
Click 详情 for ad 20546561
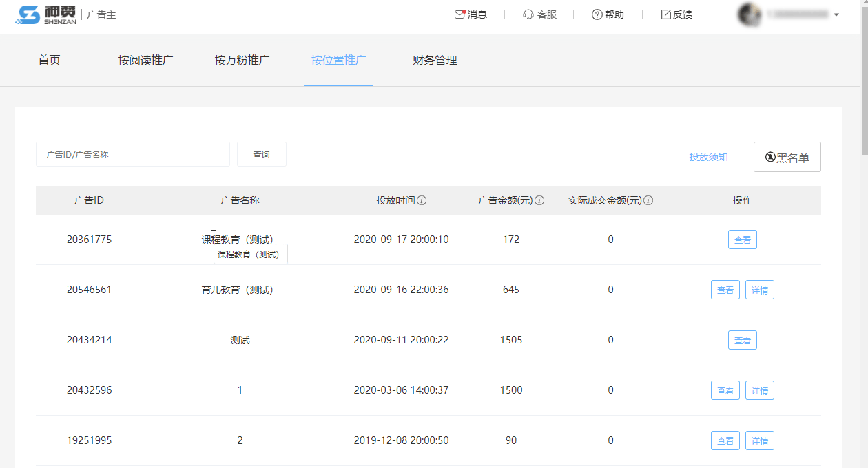click(759, 290)
